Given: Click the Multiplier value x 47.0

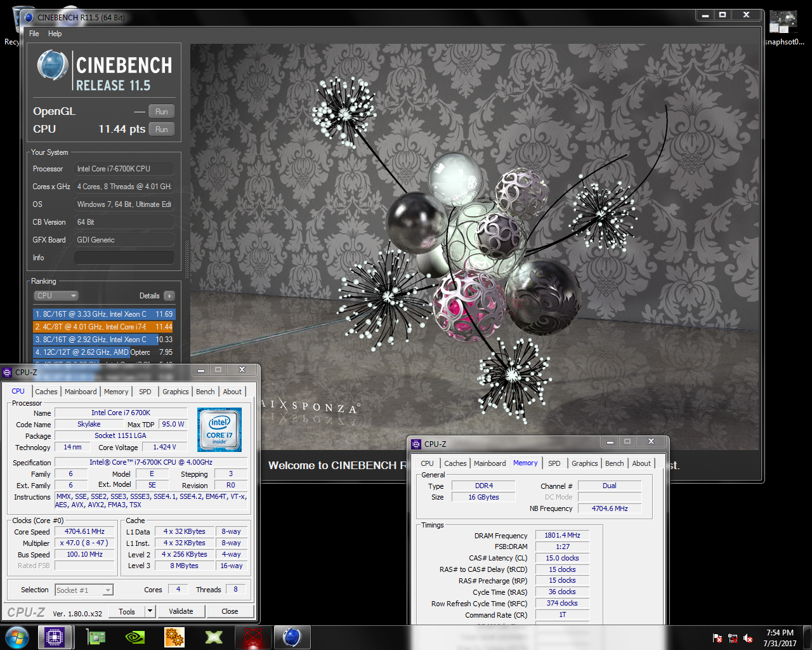Looking at the screenshot, I should [84, 543].
